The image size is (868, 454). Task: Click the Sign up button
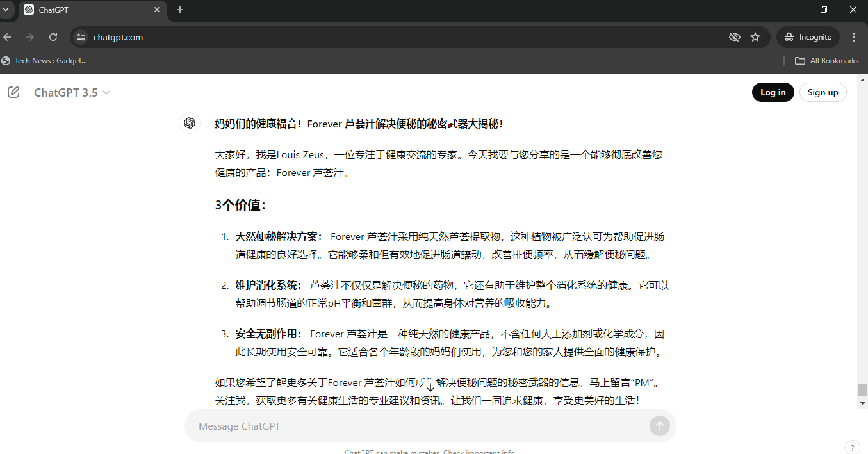point(823,92)
